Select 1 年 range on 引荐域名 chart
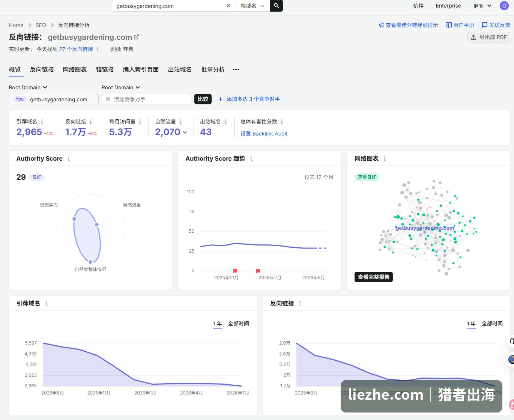Screen dimensions: 514x420 click(x=218, y=324)
